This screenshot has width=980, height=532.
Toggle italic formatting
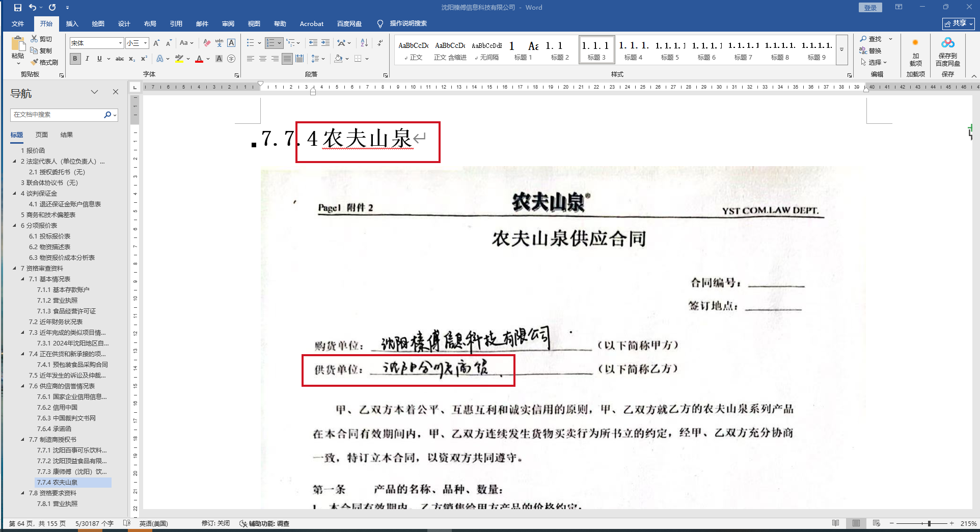[x=87, y=59]
